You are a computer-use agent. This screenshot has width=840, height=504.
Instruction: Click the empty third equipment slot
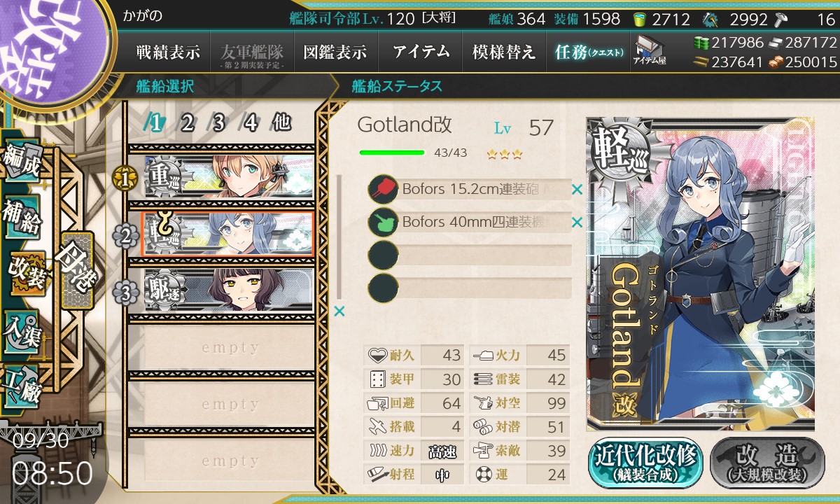pos(470,255)
